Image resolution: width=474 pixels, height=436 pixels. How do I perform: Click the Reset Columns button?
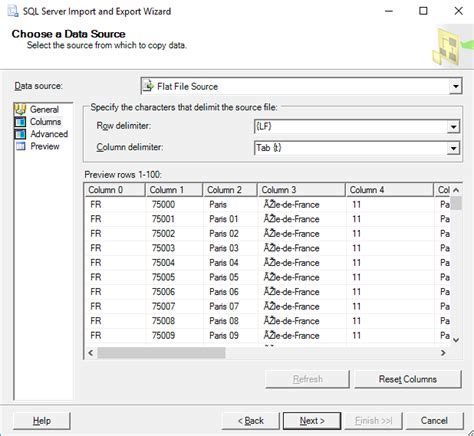408,379
